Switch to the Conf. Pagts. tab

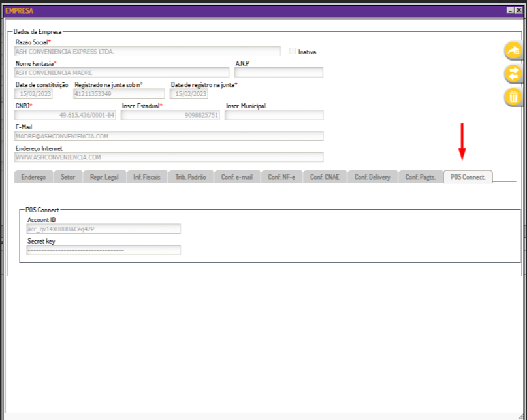coord(421,177)
